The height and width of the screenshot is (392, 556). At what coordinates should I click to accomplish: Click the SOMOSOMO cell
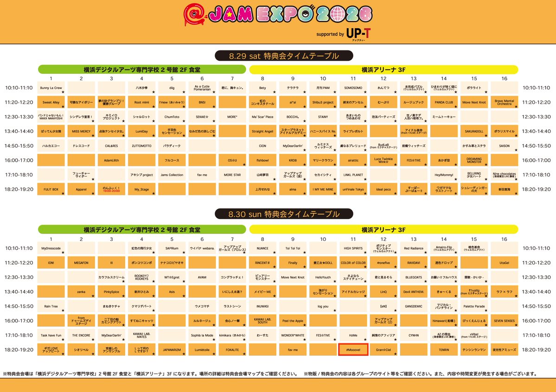point(353,88)
